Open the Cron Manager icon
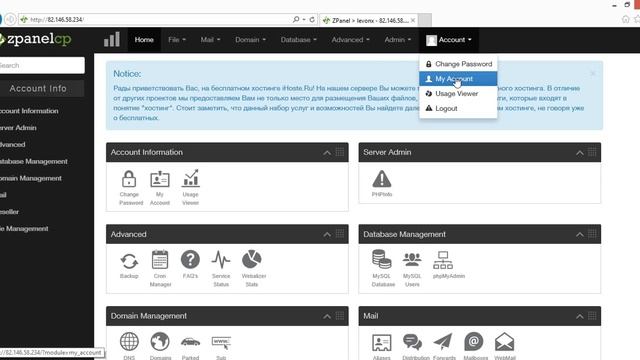The width and height of the screenshot is (640, 360). click(160, 260)
